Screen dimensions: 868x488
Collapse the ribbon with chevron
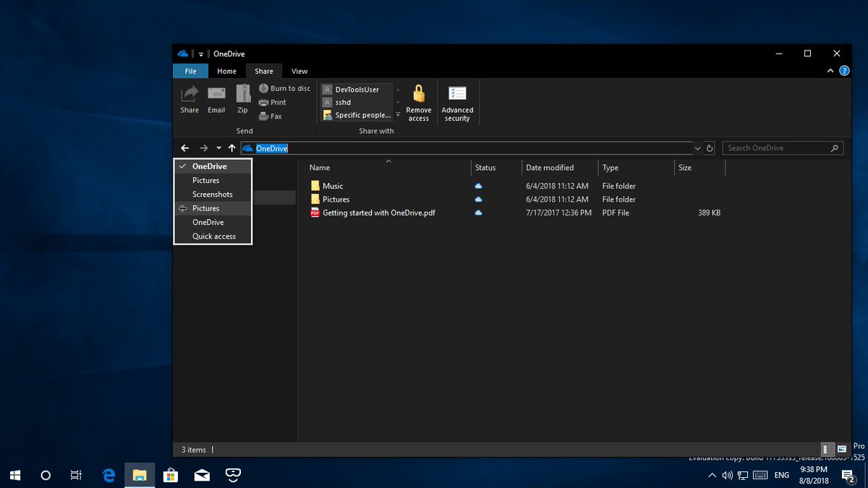pos(830,71)
